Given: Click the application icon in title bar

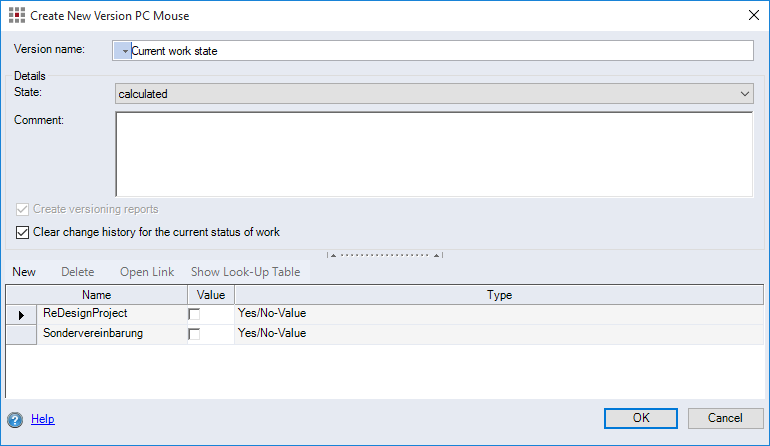Looking at the screenshot, I should (15, 16).
